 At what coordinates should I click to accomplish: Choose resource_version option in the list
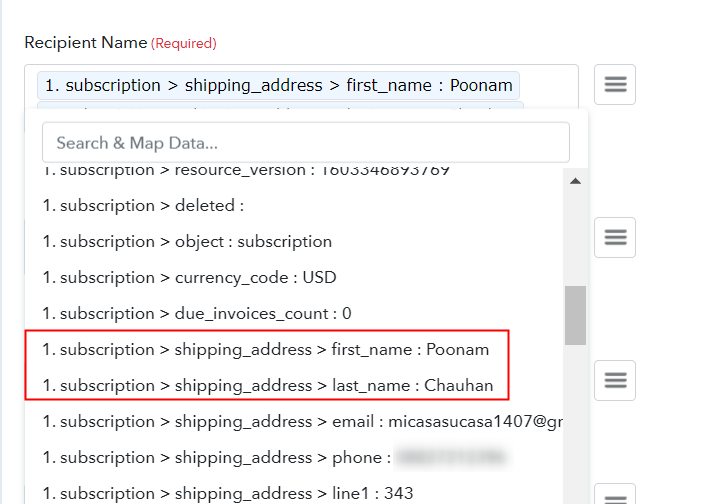246,170
